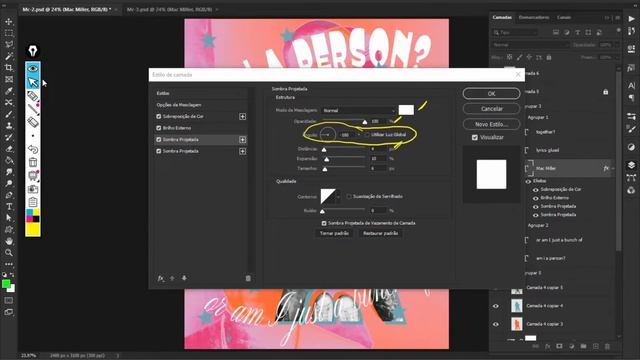Enable Suavização de Serrilhado checkbox
The width and height of the screenshot is (640, 360).
click(349, 196)
